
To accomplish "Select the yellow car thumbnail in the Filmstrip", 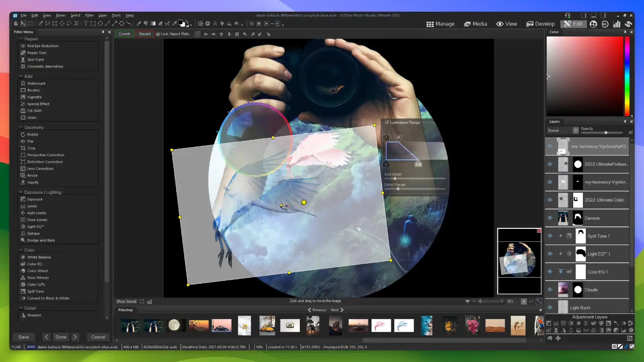I will (267, 326).
